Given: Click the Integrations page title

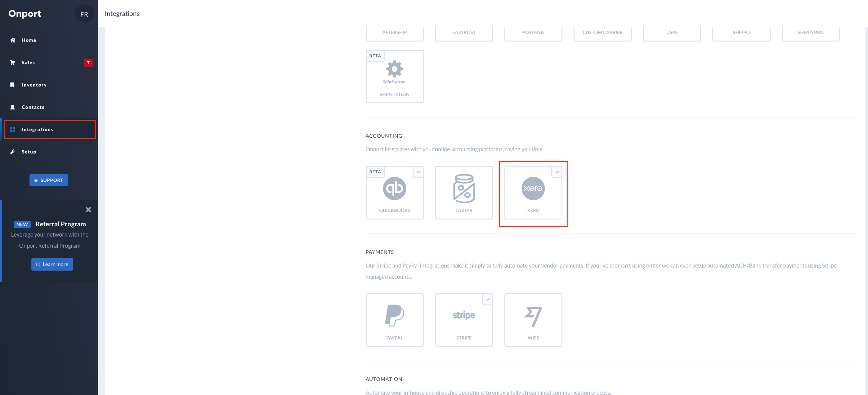Looking at the screenshot, I should [x=122, y=13].
